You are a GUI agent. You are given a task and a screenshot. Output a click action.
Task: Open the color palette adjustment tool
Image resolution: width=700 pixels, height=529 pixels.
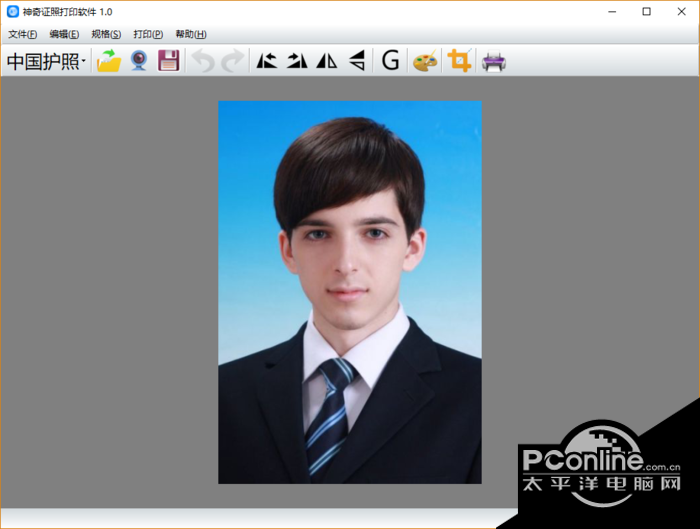(x=425, y=61)
